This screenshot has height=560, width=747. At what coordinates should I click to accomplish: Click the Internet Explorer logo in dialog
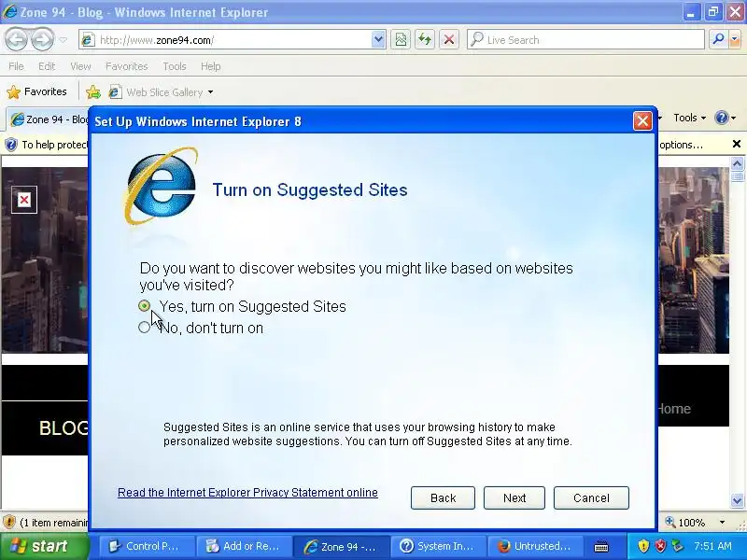[161, 186]
